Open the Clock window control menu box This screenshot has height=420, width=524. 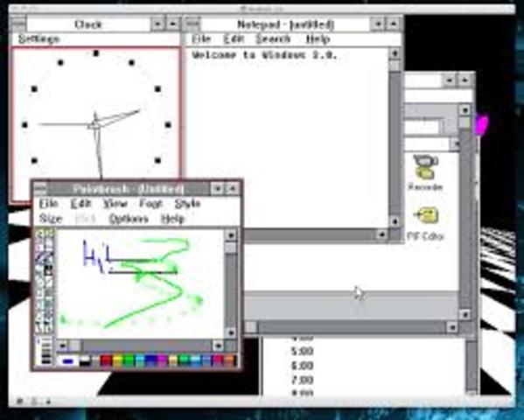(x=18, y=24)
